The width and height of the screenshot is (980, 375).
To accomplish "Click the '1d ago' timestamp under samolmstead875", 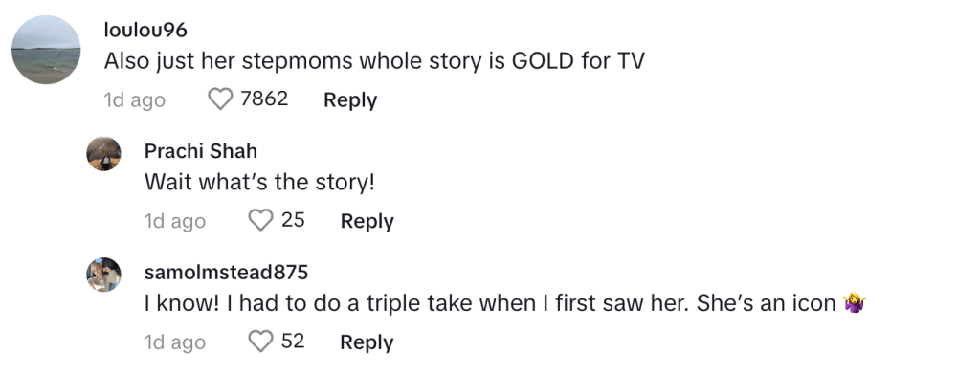I will tap(175, 342).
